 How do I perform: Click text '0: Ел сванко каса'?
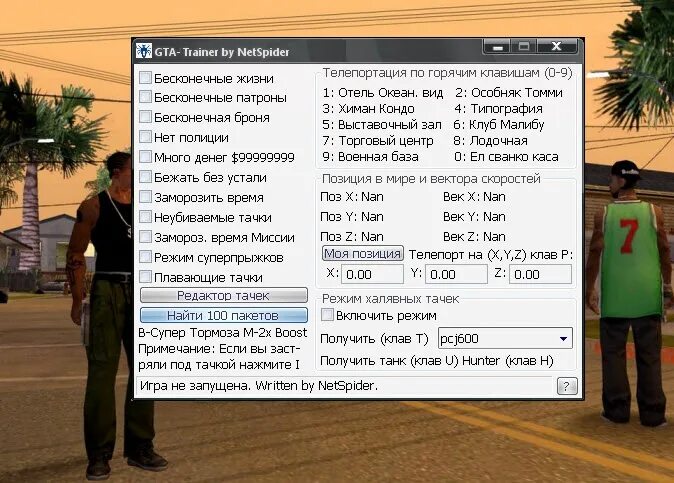506,156
